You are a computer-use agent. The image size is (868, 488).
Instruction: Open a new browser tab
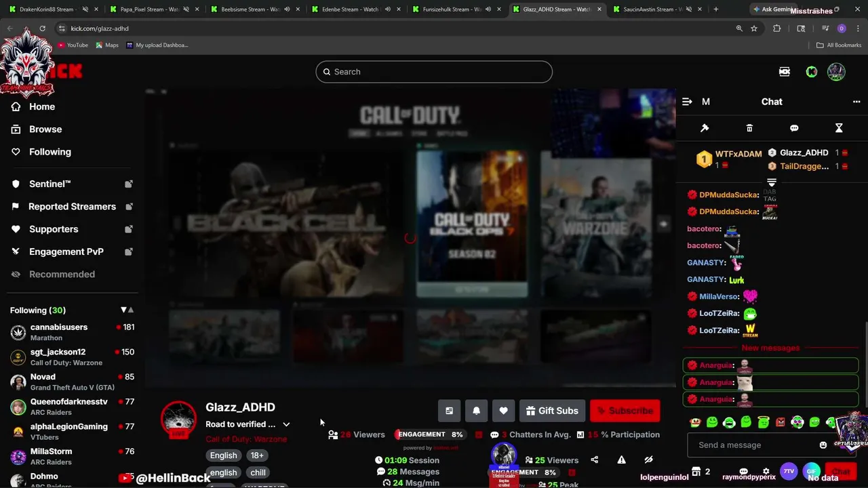(x=716, y=9)
